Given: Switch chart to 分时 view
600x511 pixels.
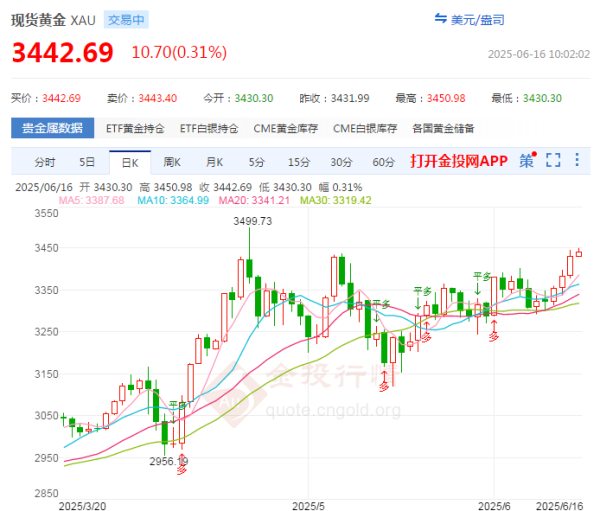Looking at the screenshot, I should 45,162.
